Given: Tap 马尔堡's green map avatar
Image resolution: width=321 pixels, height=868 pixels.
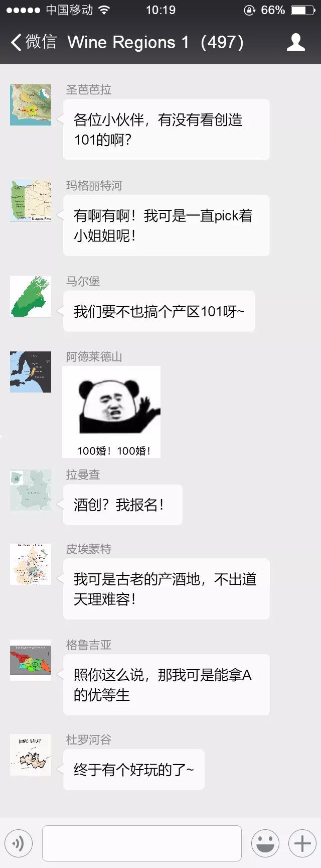Looking at the screenshot, I should click(x=31, y=297).
